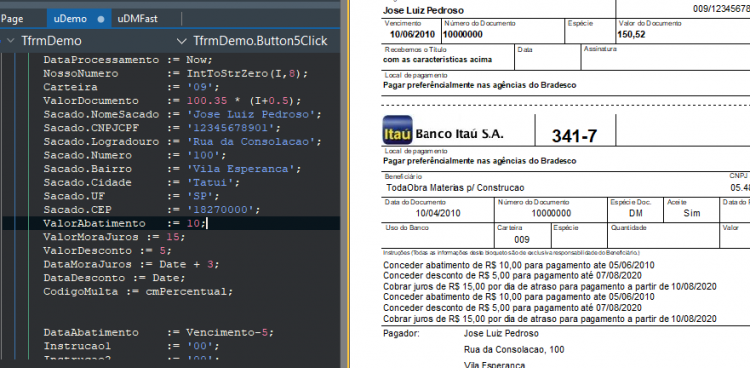Click the Instrucao1 := '00' line

(131, 346)
